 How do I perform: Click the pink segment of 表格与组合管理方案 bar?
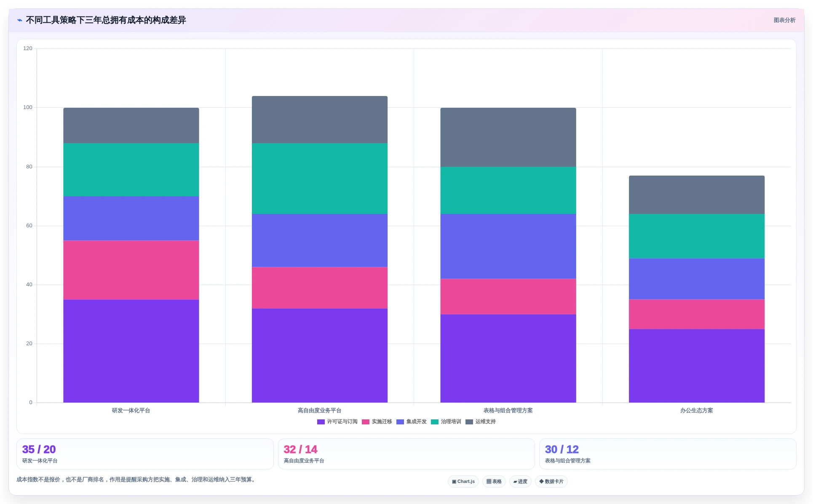pos(508,296)
